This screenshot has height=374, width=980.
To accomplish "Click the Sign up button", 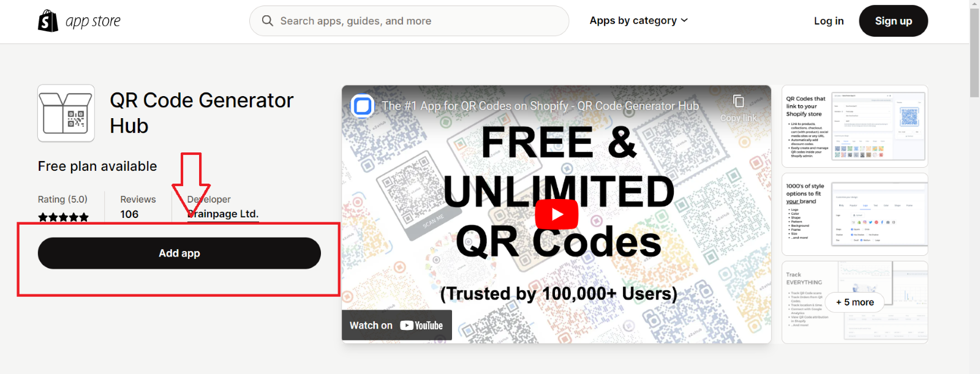I will 893,21.
